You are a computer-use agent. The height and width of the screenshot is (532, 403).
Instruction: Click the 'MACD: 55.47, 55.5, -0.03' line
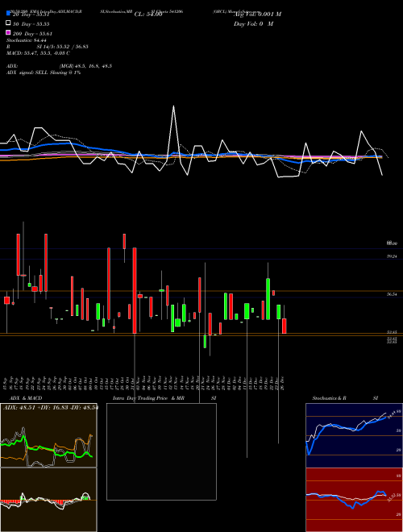pos(36,53)
